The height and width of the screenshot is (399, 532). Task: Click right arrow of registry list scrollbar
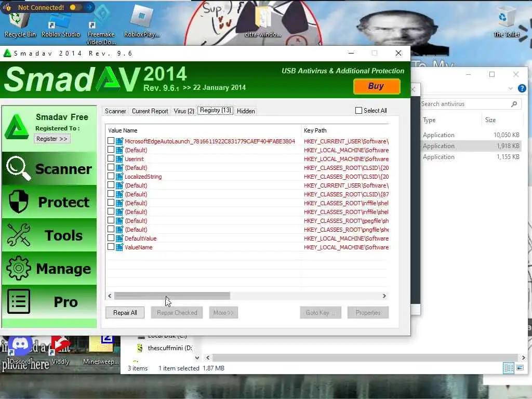click(384, 296)
